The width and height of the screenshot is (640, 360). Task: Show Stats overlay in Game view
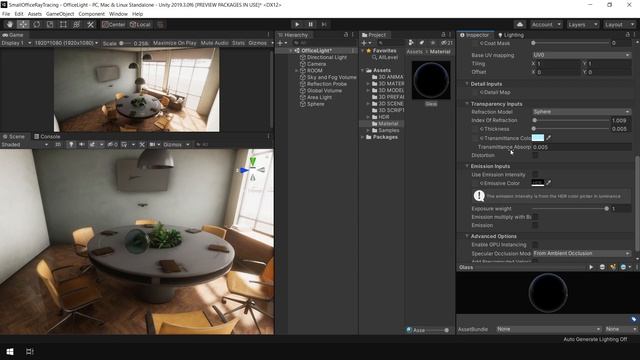(x=238, y=43)
